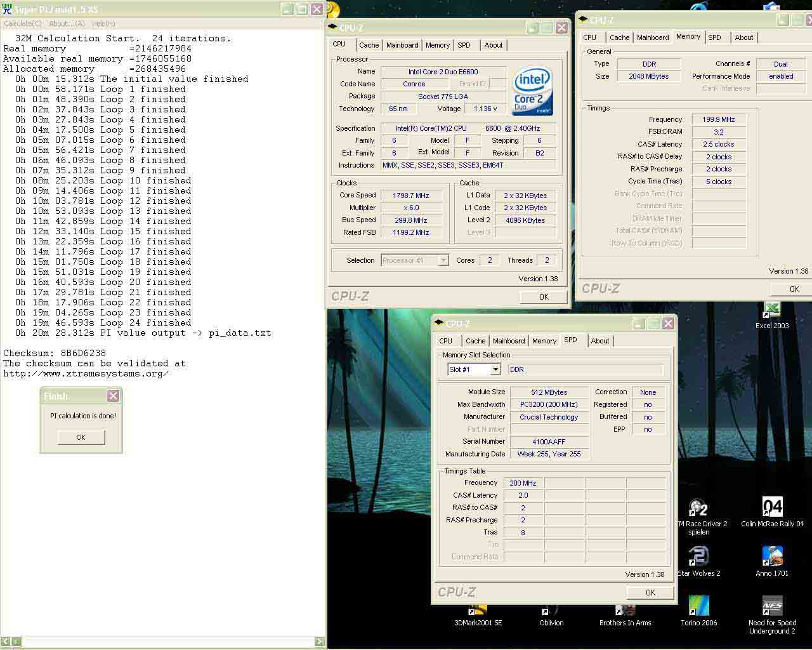Click the Module Size value '512 MBytes'

(x=549, y=392)
